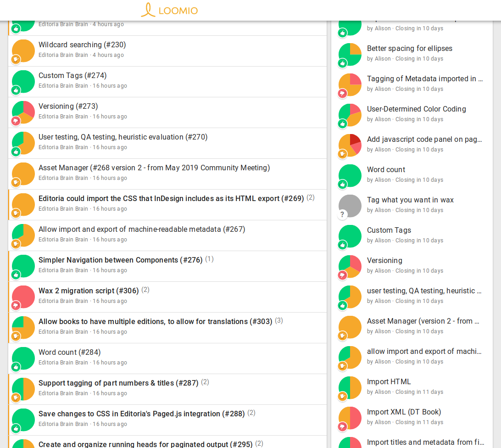Viewport: 501px width, 448px height.
Task: Open the running heads (#295) thread
Action: coord(145,444)
